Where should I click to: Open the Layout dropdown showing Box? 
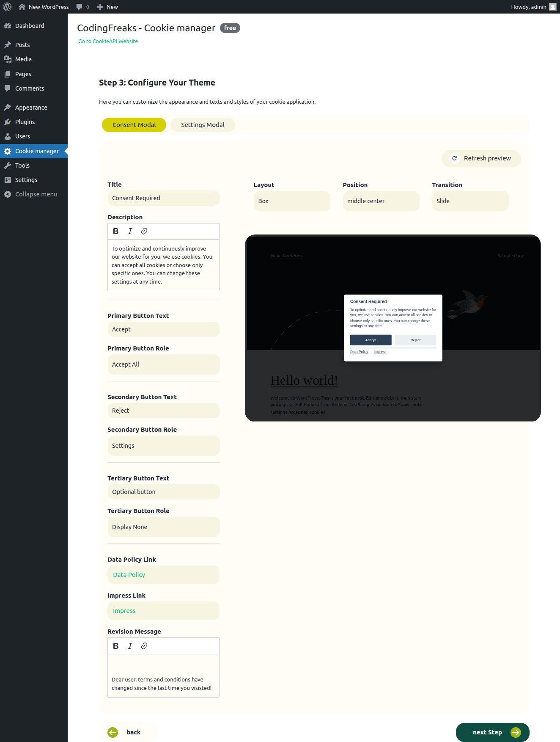(x=291, y=201)
